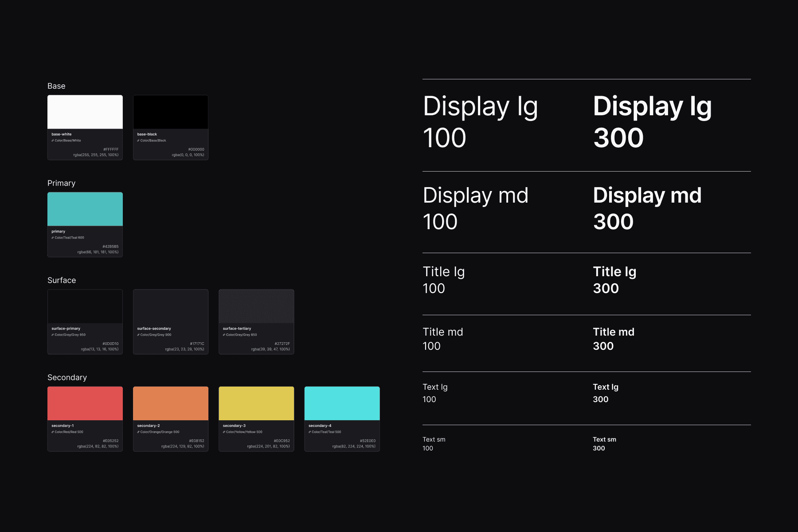Pick the teal primary color swatch
This screenshot has height=532, width=798.
point(85,209)
